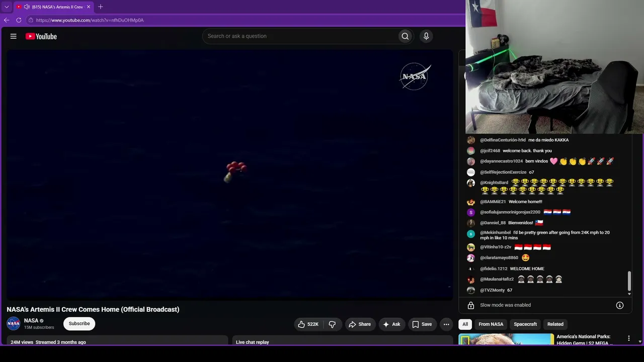Screen dimensions: 644x362
Task: Click username @BAMMiE21 in chat
Action: pyautogui.click(x=493, y=202)
